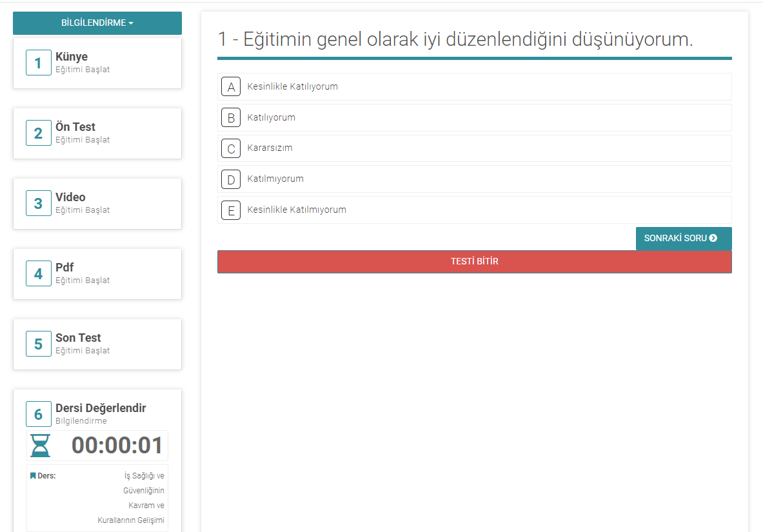Viewport: 763px width, 532px height.
Task: Click number 2 icon for Ön Test
Action: pos(38,133)
